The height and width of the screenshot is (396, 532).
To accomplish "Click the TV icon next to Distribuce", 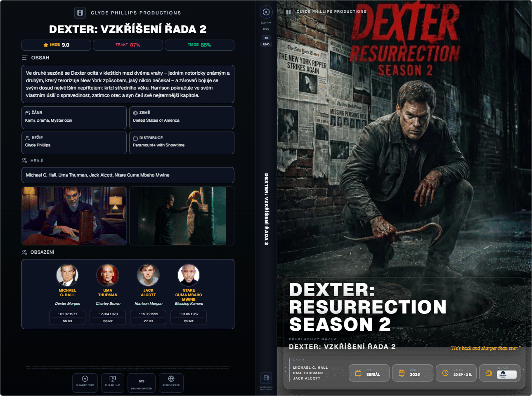I will coord(135,138).
